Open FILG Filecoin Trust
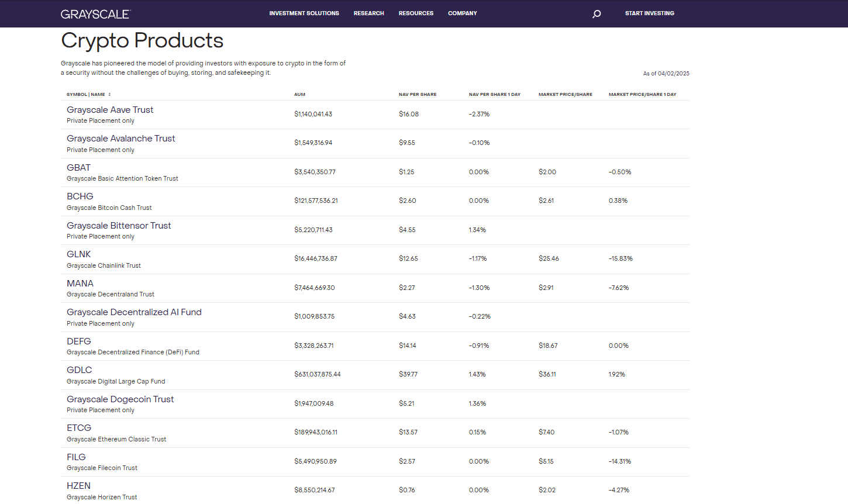 76,457
